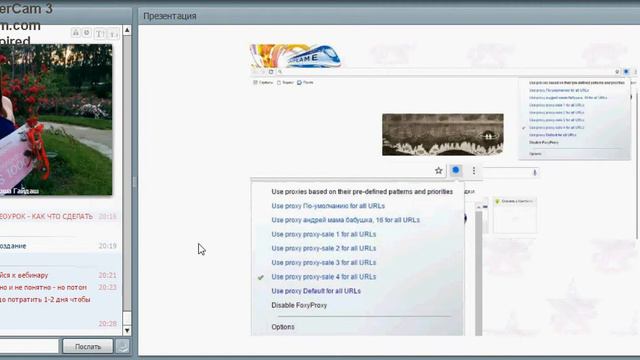This screenshot has height=360, width=640.
Task: Choose proxy андрей мама бабушка for all URLs
Action: pos(346,220)
